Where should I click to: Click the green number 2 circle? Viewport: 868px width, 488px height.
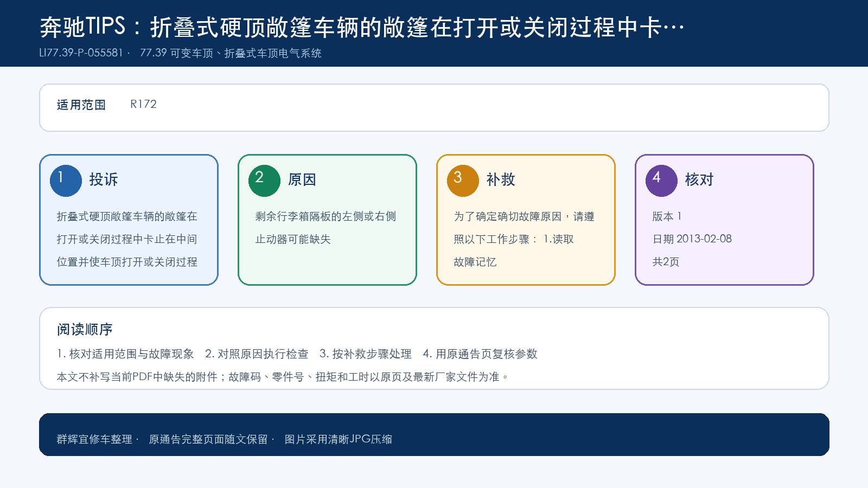[x=264, y=181]
